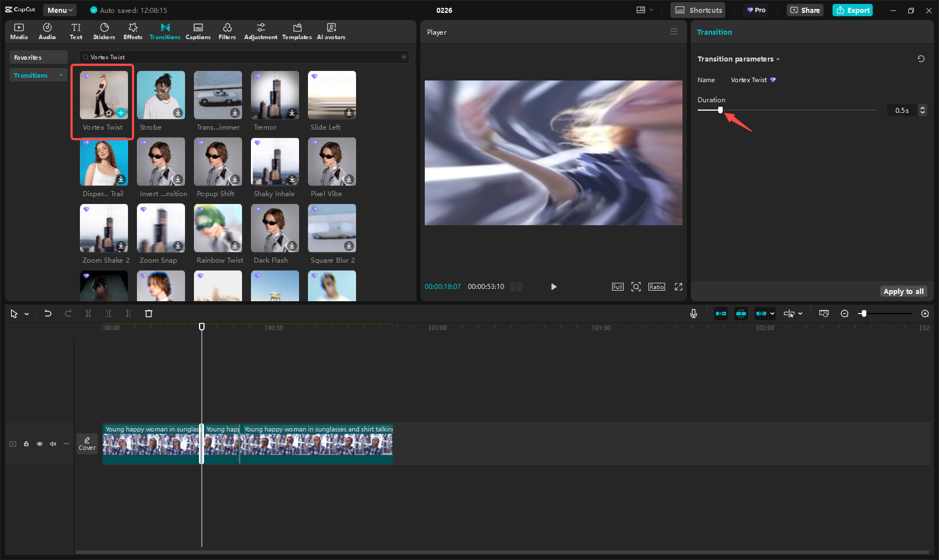Open the Stickers panel

tap(104, 31)
